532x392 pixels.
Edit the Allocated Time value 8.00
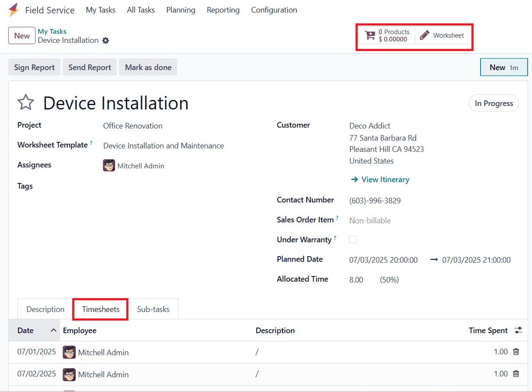pyautogui.click(x=356, y=280)
